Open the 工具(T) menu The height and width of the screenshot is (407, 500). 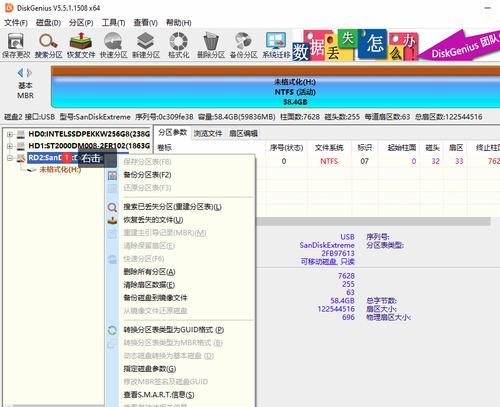(x=113, y=23)
